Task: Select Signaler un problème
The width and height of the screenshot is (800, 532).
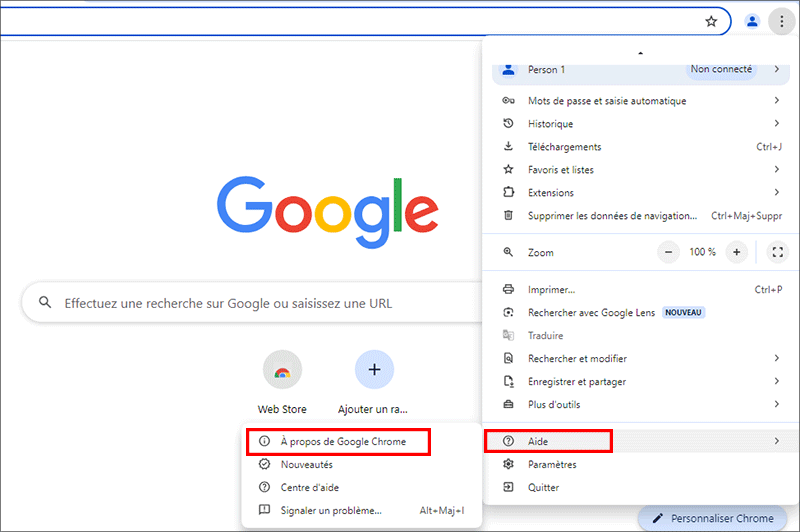Action: click(362, 510)
